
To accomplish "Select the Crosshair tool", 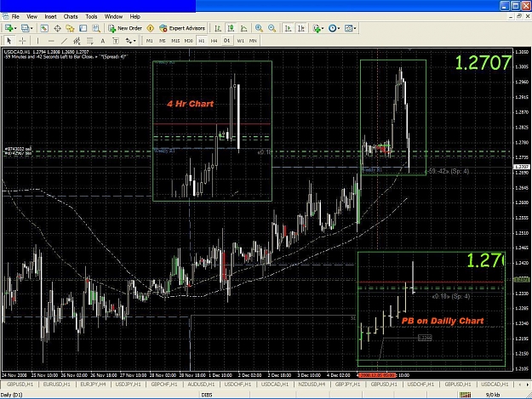I will (x=22, y=41).
